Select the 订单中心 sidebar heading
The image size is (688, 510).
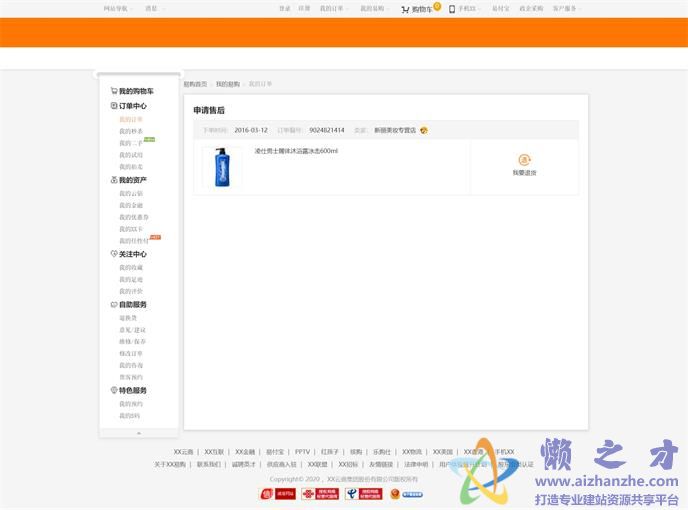(133, 106)
